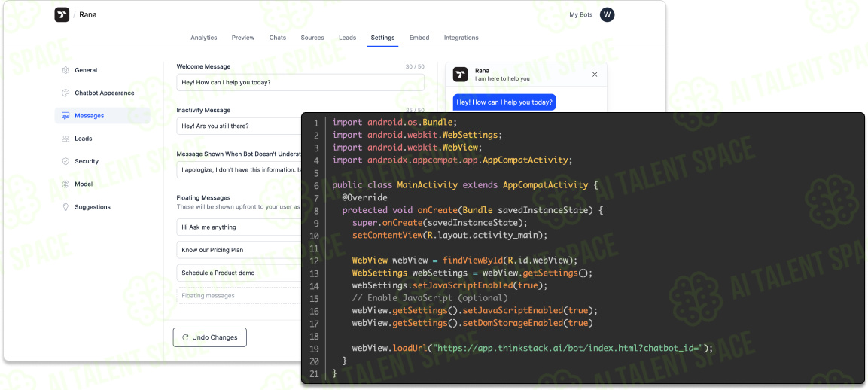The image size is (868, 390).
Task: Click the empty Floating messages placeholder field
Action: click(x=239, y=296)
